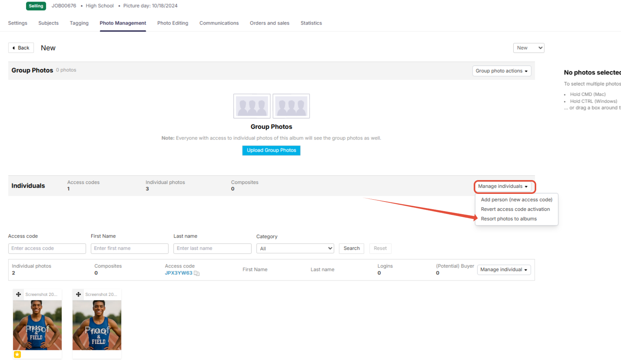Screen dimensions: 621x364
Task: Click left group photo placeholder icon
Action: pos(252,106)
